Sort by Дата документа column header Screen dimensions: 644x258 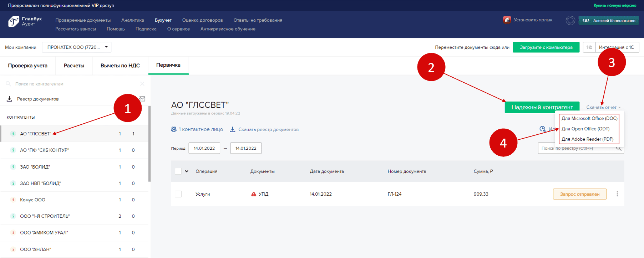(327, 171)
